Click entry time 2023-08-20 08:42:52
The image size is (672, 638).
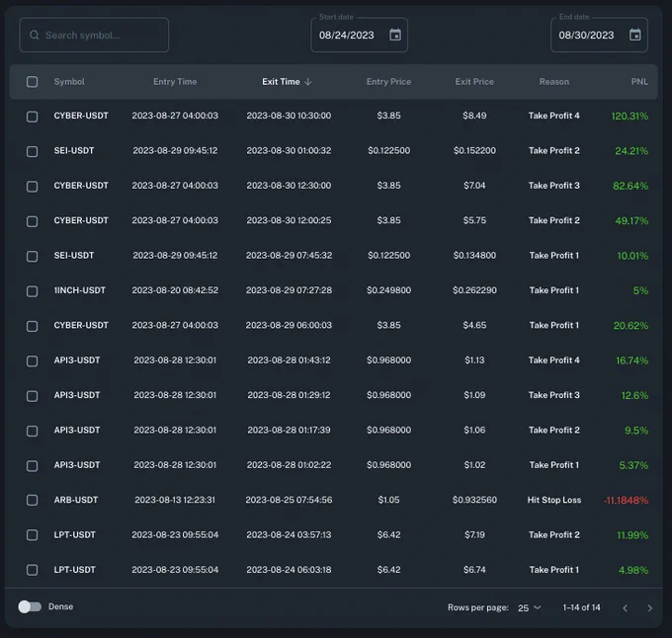point(175,290)
